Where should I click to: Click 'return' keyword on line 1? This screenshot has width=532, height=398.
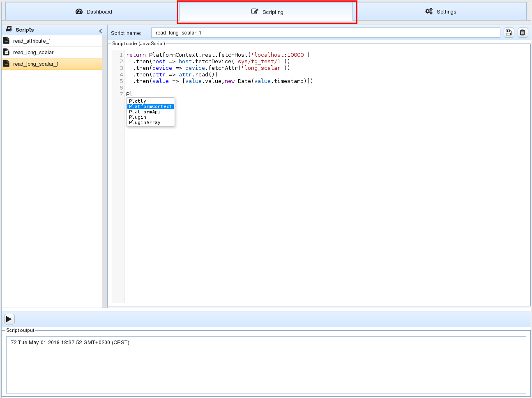pos(136,55)
